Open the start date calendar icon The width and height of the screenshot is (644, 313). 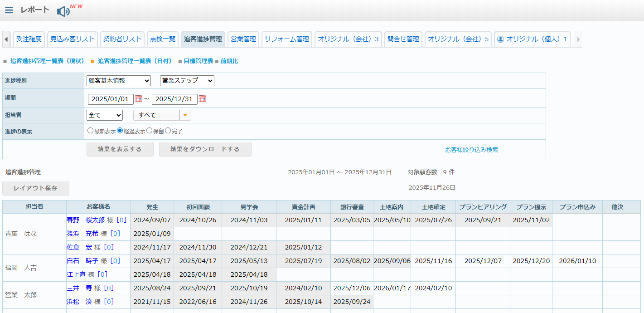[x=139, y=99]
